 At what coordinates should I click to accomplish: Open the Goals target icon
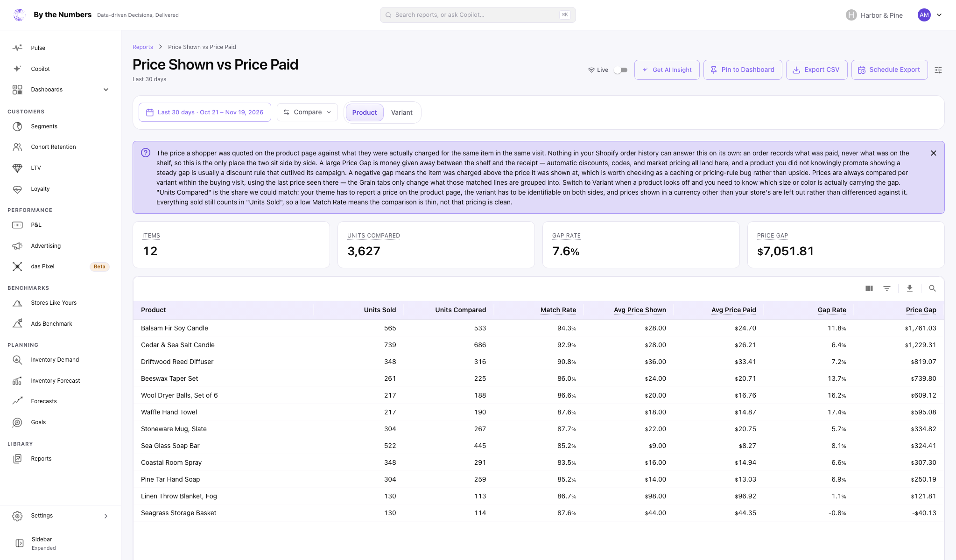coord(17,422)
